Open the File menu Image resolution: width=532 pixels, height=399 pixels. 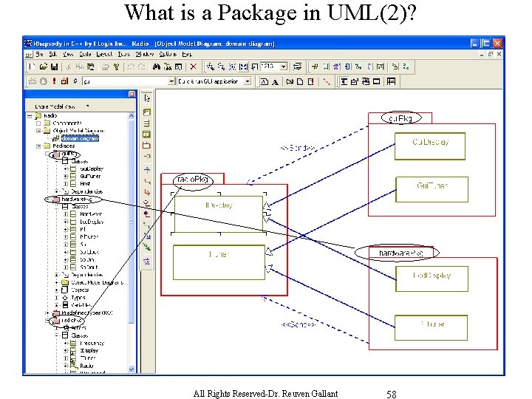pyautogui.click(x=39, y=54)
